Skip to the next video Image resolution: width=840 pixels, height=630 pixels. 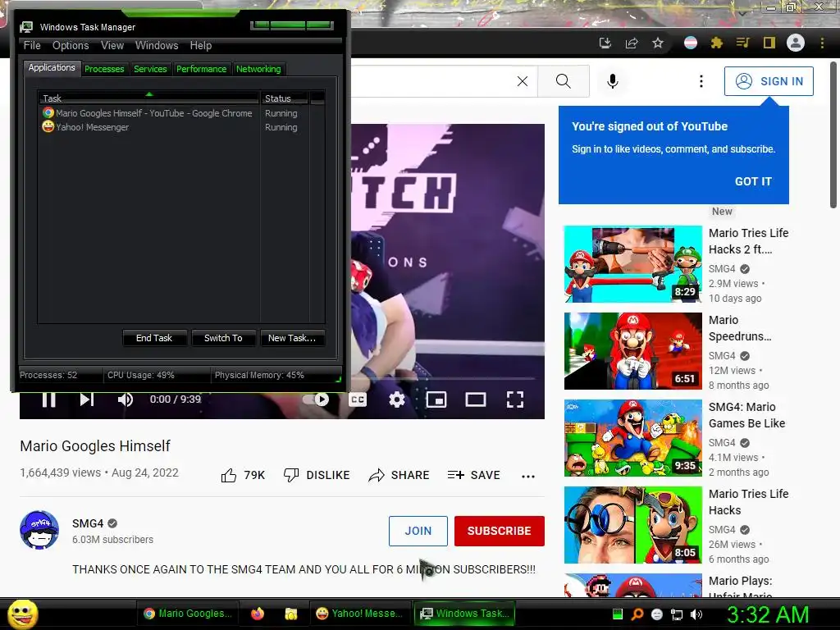[x=87, y=399]
